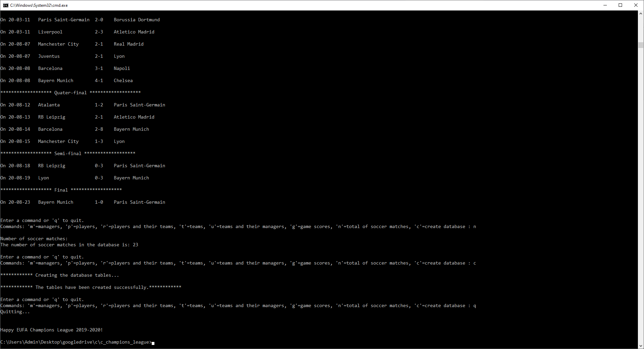Click 'Creating the database tables...' line
644x349 pixels.
[60, 275]
